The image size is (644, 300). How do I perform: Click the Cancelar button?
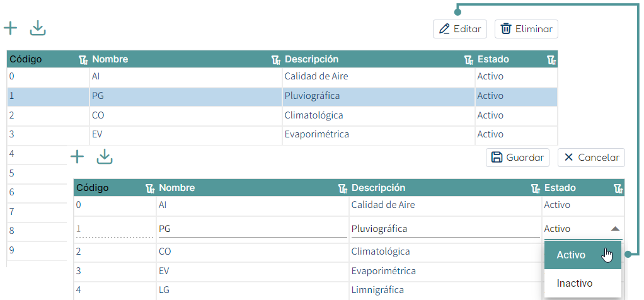(591, 158)
